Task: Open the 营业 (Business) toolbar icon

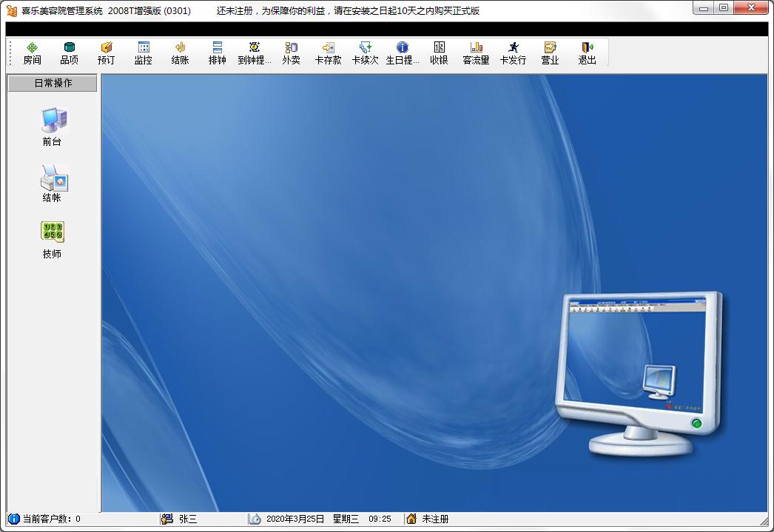Action: [550, 53]
